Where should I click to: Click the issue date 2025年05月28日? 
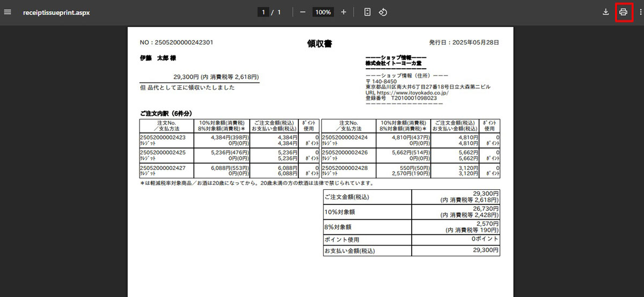(x=476, y=42)
